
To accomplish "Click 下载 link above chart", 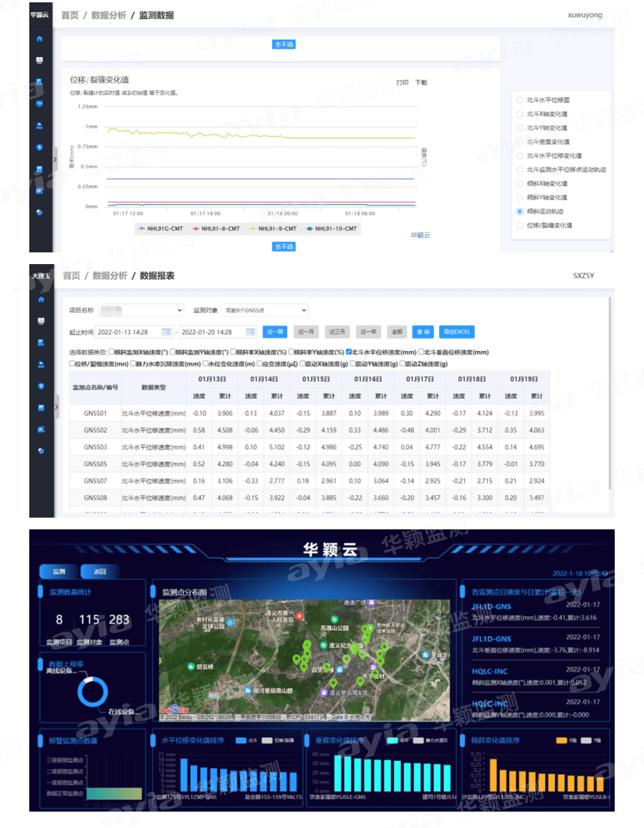I will pyautogui.click(x=421, y=83).
